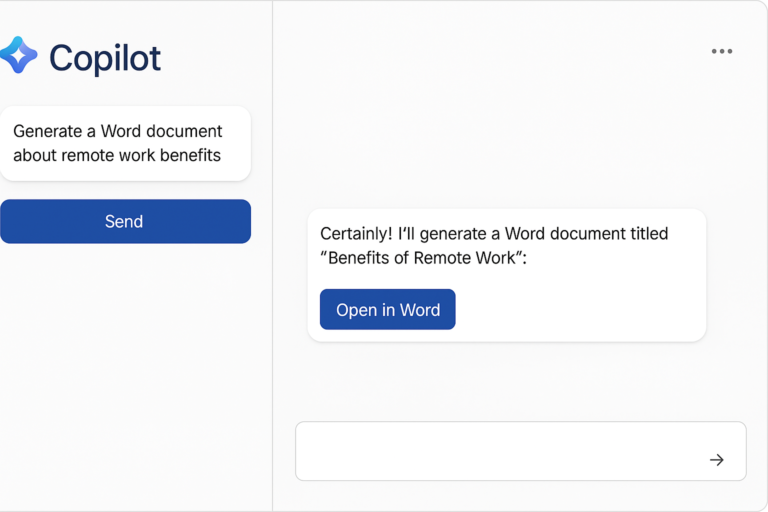Viewport: 768px width, 512px height.
Task: Click the "Benefits of Remote Work" title text
Action: [x=422, y=258]
